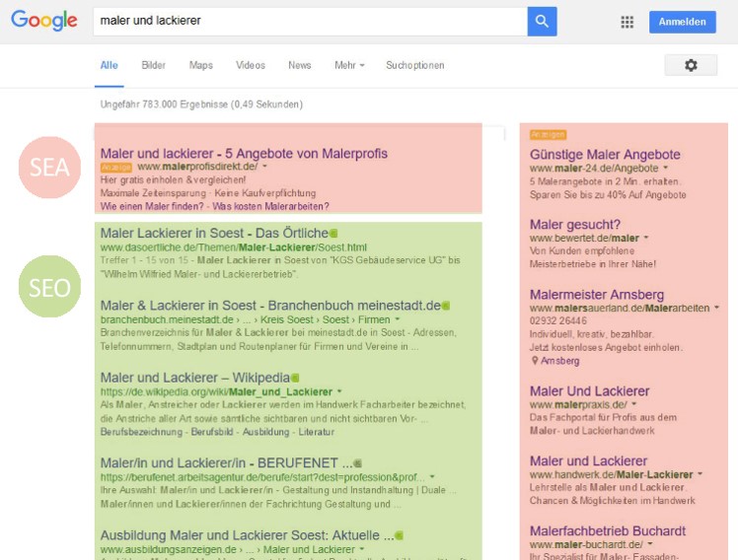Image resolution: width=738 pixels, height=560 pixels.
Task: Open Wikipedia sitelink 'Berufsbild'
Action: [x=212, y=432]
